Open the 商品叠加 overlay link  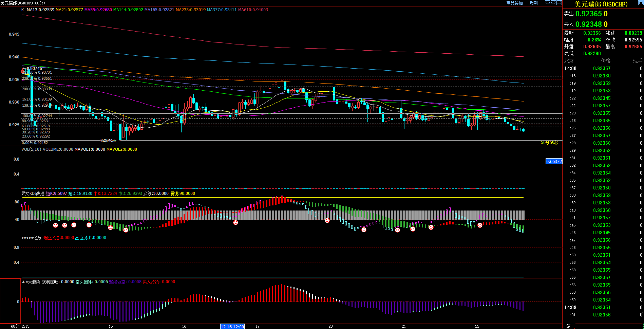pyautogui.click(x=514, y=3)
